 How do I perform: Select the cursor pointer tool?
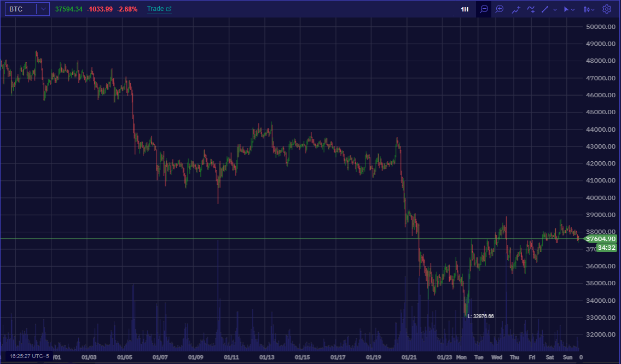[x=566, y=9]
